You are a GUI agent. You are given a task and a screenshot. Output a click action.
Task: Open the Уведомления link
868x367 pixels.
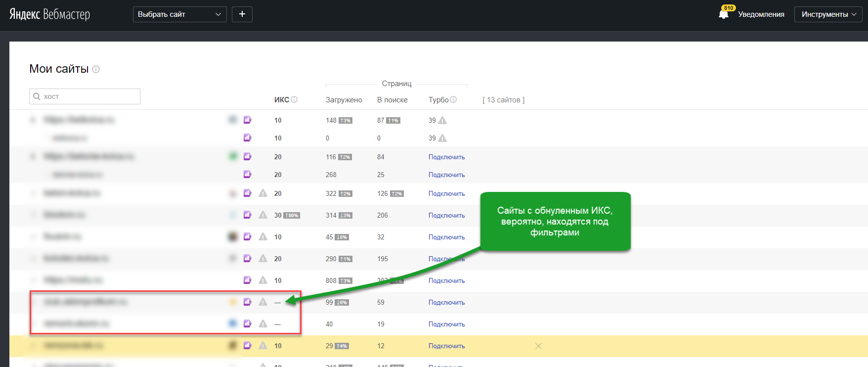coord(761,14)
